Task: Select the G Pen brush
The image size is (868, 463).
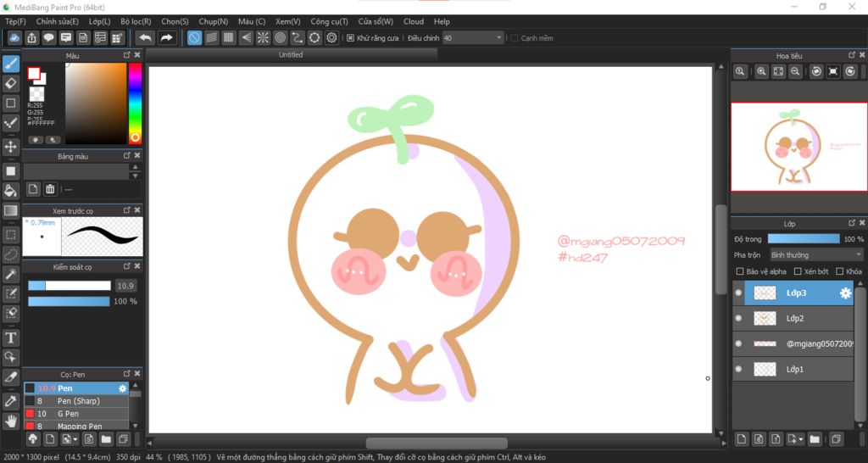Action: point(76,414)
